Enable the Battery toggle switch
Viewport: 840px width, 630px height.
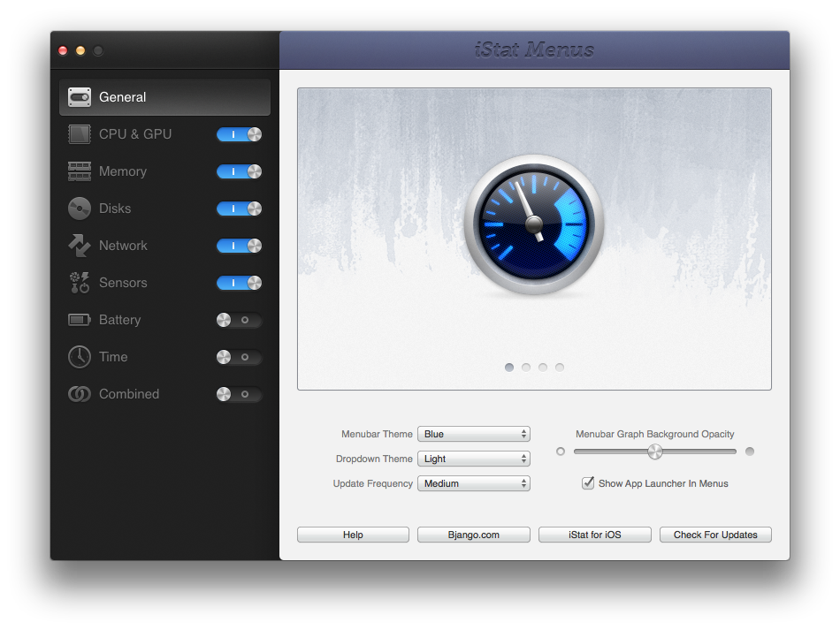tap(239, 320)
